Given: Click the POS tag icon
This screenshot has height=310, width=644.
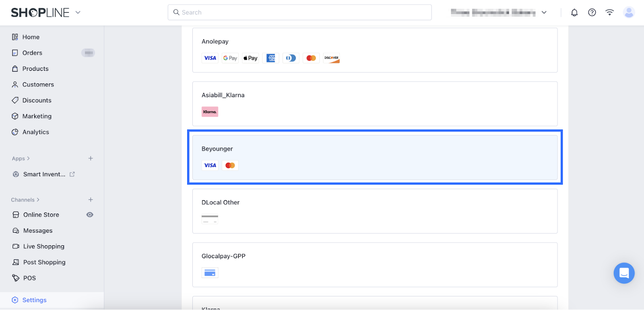Looking at the screenshot, I should tap(16, 278).
